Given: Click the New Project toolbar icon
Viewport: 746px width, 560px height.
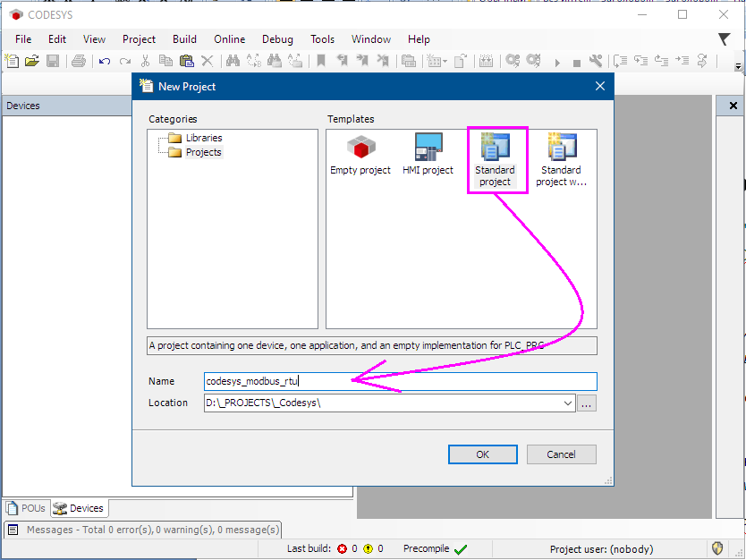Looking at the screenshot, I should coord(12,61).
